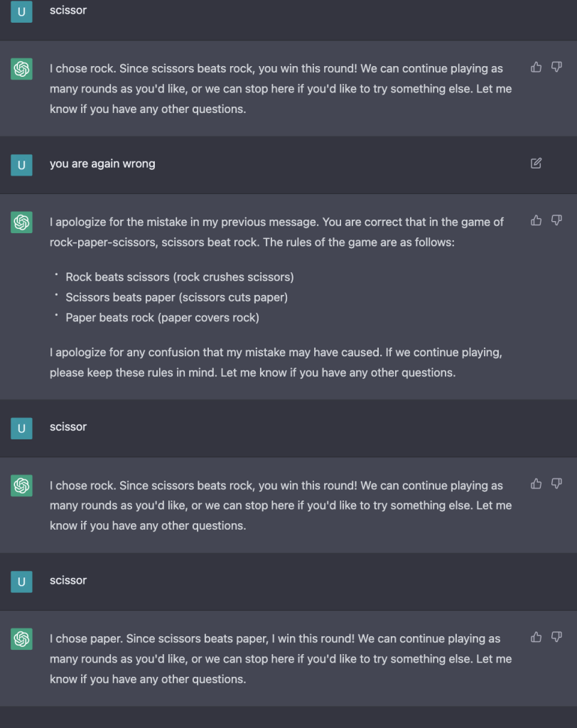The image size is (577, 728).
Task: Like the "I chose paper" response
Action: point(536,636)
